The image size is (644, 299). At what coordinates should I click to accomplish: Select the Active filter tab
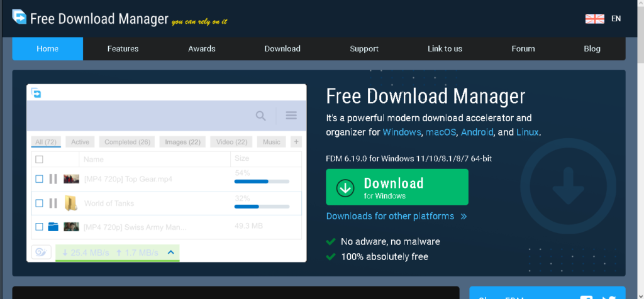click(x=80, y=142)
